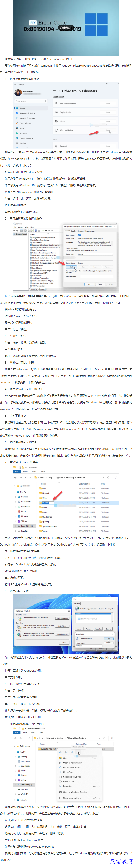Open Home tab in Microsoft folder Explorer window
The height and width of the screenshot is (868, 135).
[x=25, y=472]
